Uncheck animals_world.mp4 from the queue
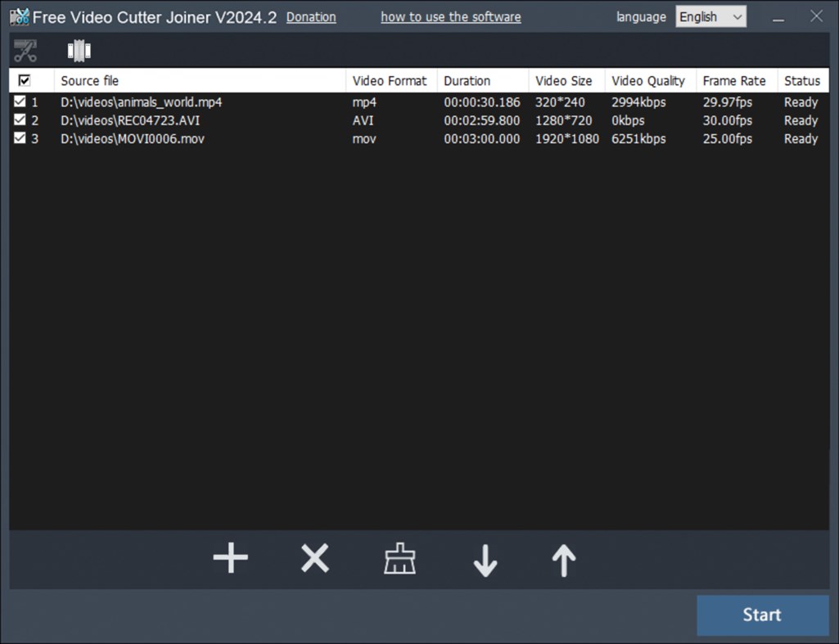 (x=20, y=101)
